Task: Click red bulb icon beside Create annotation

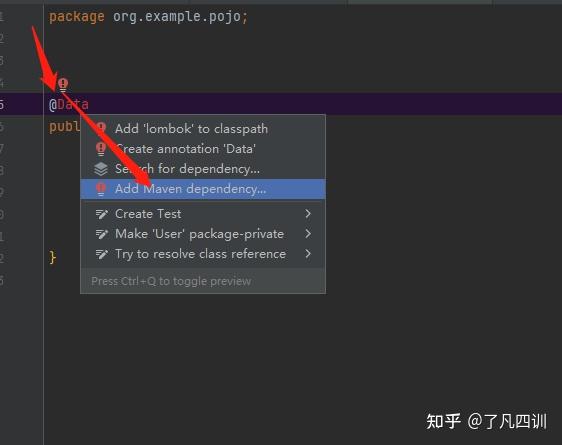Action: coord(101,148)
